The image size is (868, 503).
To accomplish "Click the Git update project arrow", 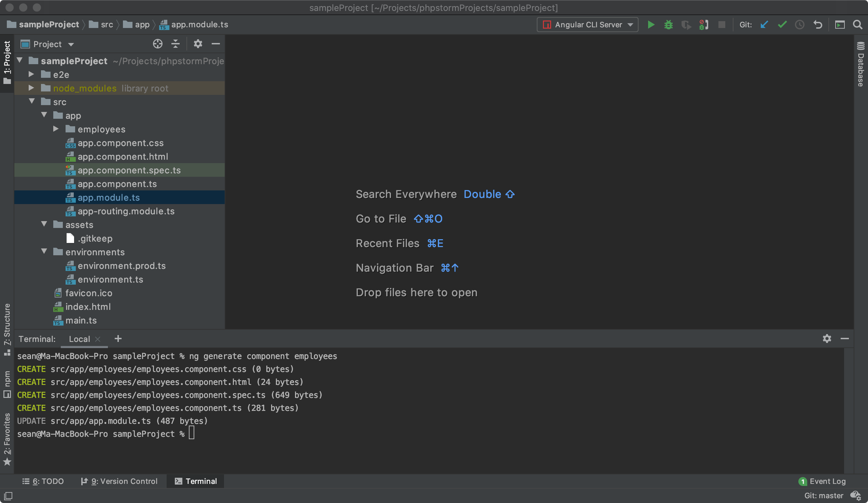I will tap(764, 25).
